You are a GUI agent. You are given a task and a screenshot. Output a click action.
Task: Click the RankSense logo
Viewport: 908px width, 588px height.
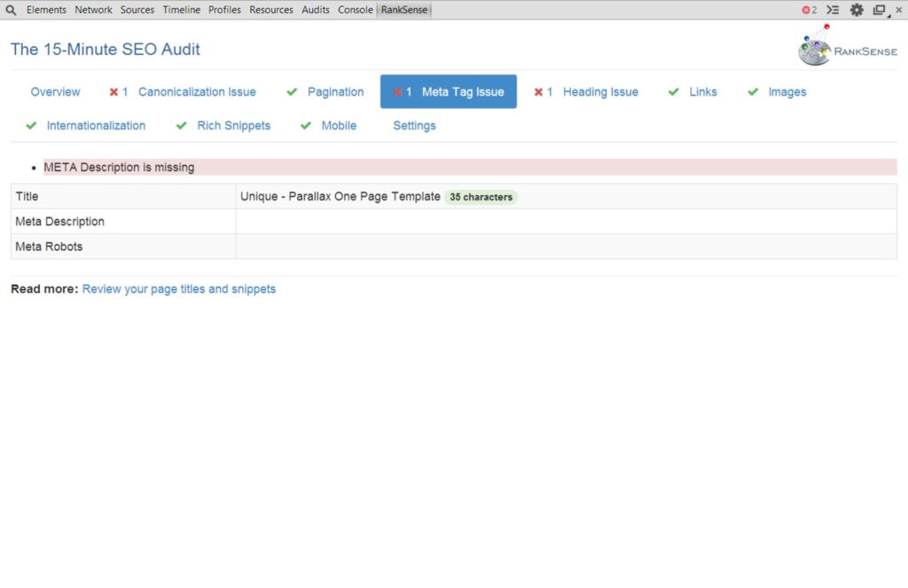(x=847, y=45)
